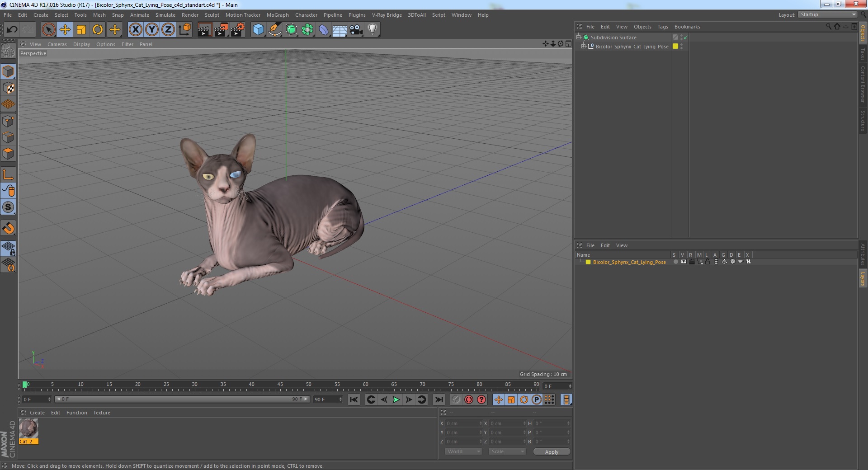Switch to Texture mode checker cube

8,88
